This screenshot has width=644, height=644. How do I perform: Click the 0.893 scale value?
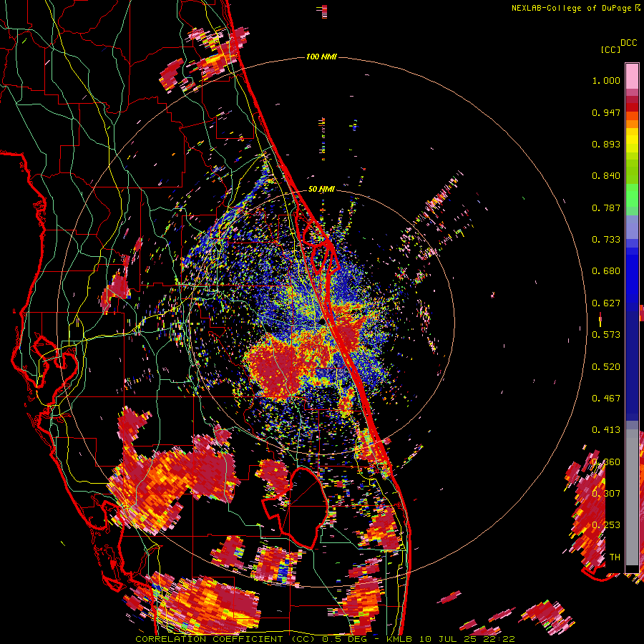coord(606,144)
